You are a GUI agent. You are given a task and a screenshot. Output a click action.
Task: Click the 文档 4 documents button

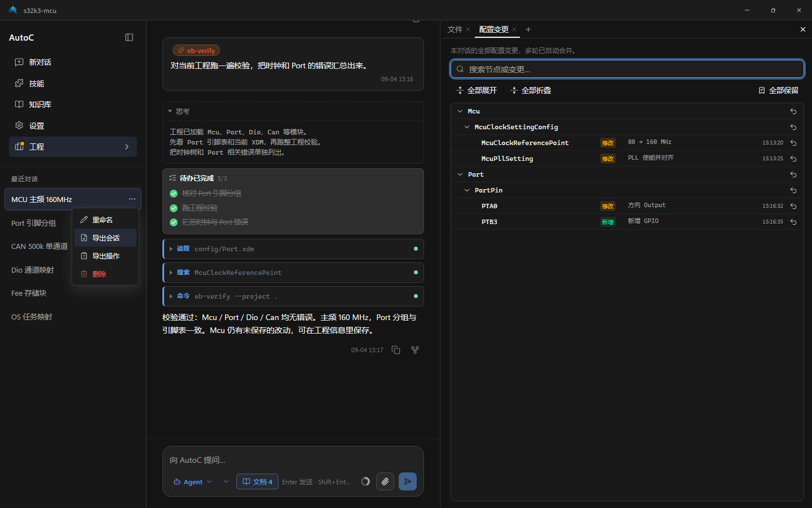[x=257, y=481]
